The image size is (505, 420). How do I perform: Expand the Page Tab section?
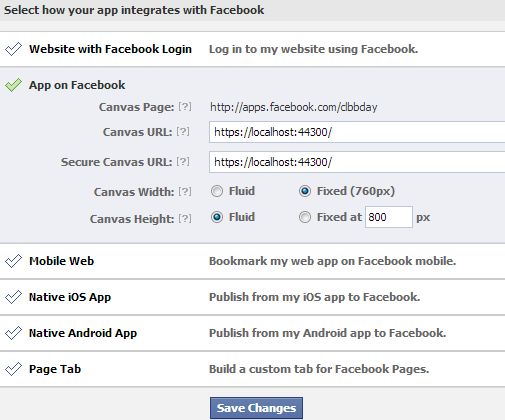pyautogui.click(x=55, y=369)
